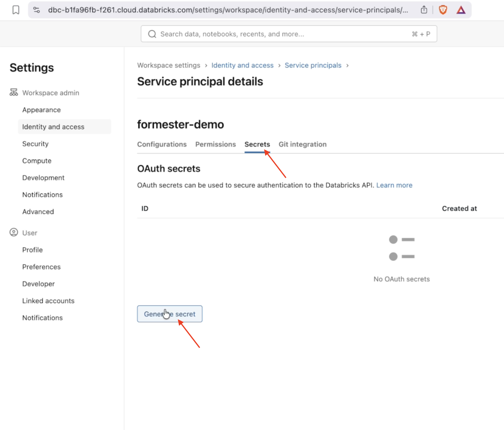Click the Generate secret button

pos(170,314)
